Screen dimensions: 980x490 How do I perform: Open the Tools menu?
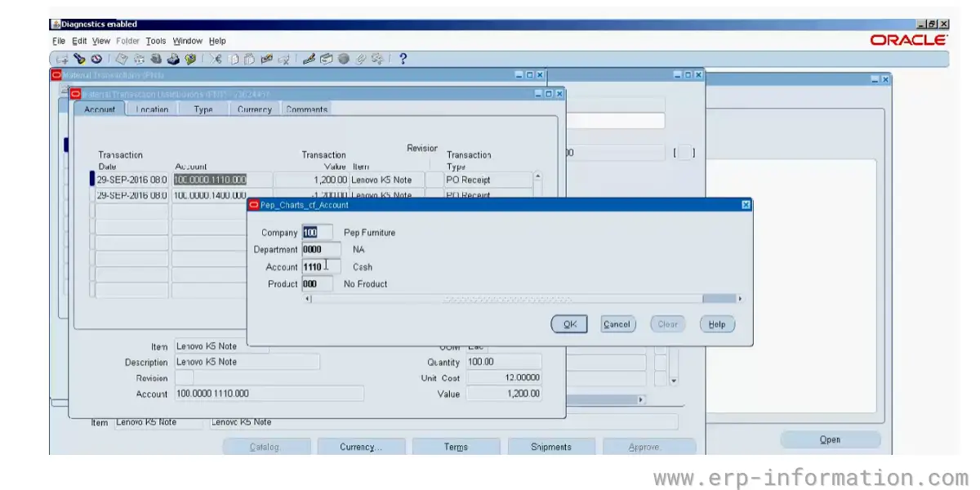(x=156, y=41)
